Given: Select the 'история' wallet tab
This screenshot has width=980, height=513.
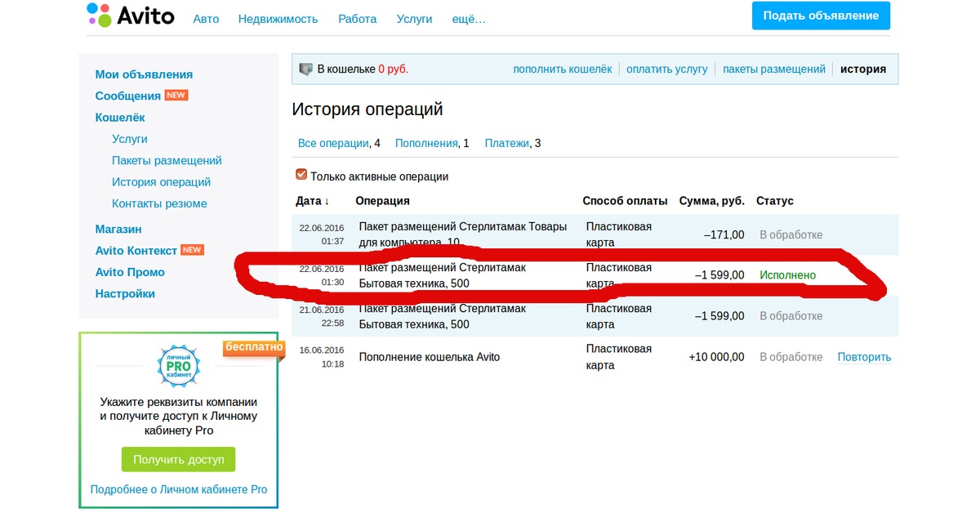Looking at the screenshot, I should coord(863,69).
